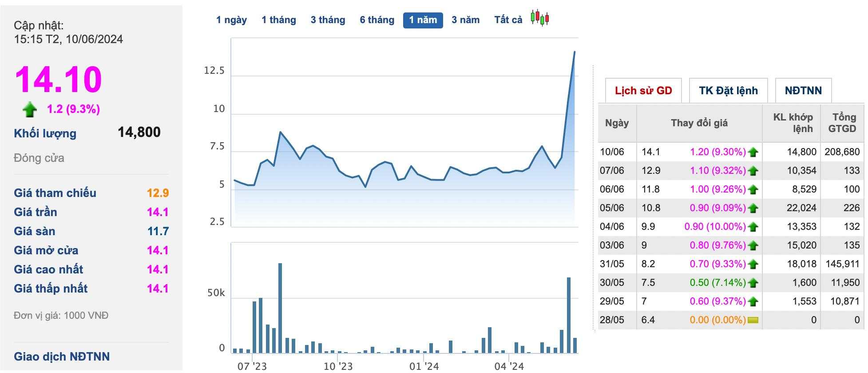Click change 0.00 (0.00%) in 28/05 row
Image resolution: width=868 pixels, height=373 pixels.
tap(717, 320)
